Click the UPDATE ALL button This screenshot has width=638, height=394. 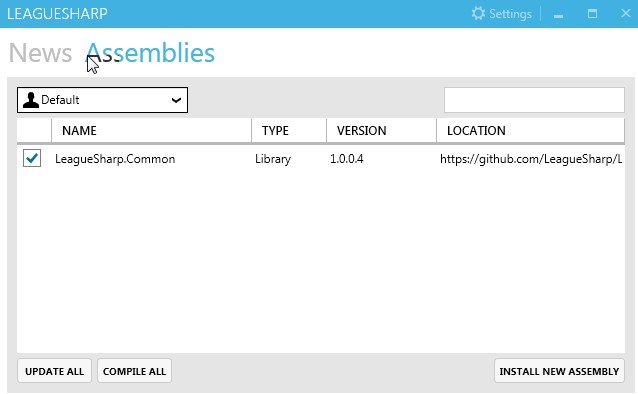coord(55,371)
